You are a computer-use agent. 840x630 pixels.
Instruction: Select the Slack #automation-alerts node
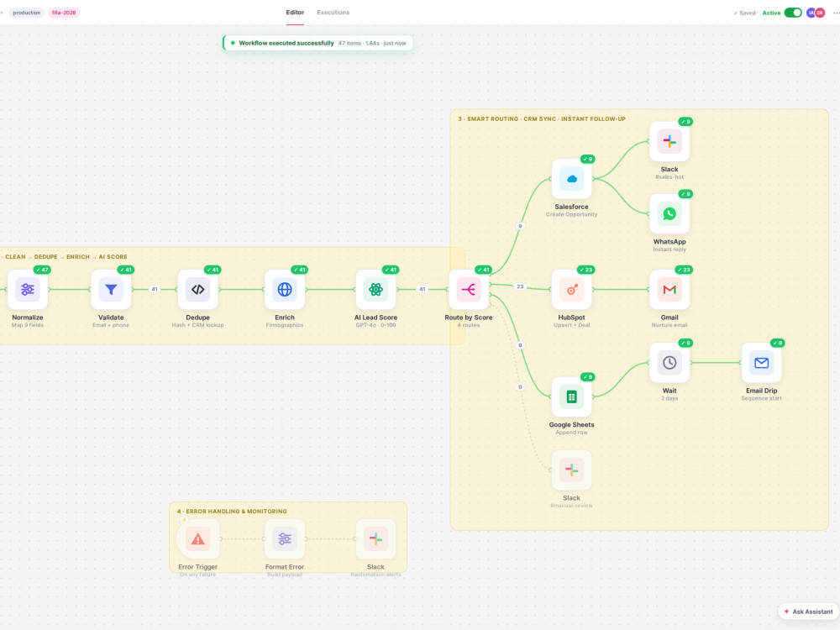coord(375,539)
